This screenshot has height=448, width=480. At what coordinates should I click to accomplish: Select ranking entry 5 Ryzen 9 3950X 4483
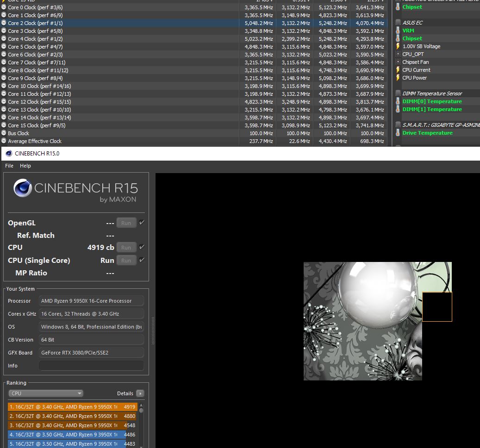click(x=72, y=444)
